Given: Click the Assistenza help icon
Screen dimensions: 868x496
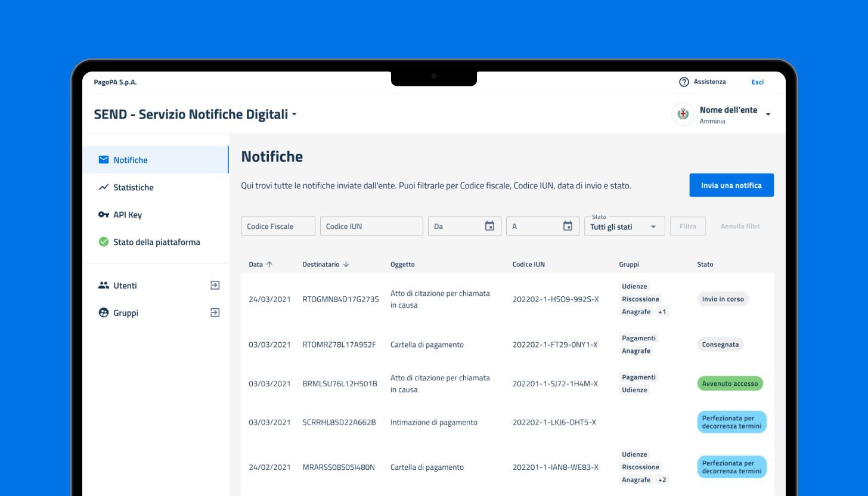Looking at the screenshot, I should click(684, 82).
